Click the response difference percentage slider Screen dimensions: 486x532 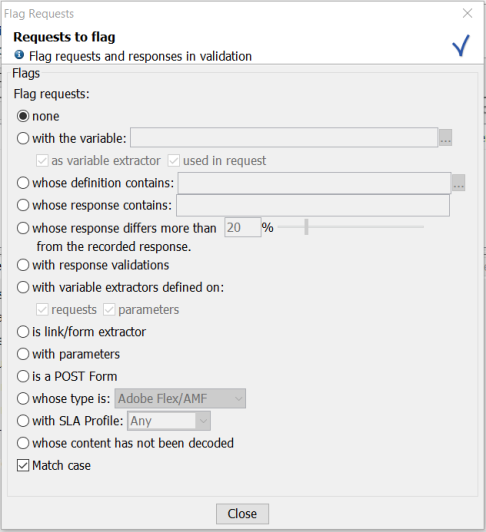351,227
